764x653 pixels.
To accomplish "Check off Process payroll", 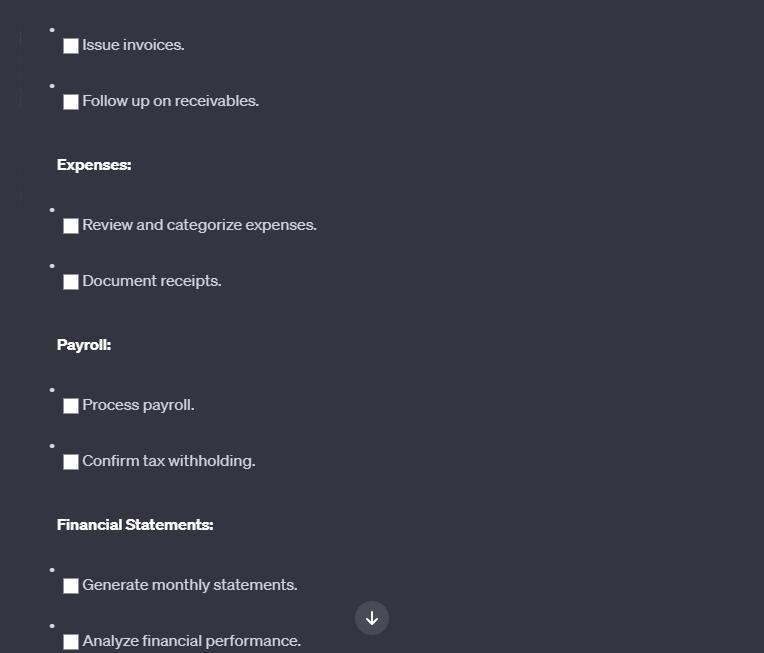I will 71,406.
